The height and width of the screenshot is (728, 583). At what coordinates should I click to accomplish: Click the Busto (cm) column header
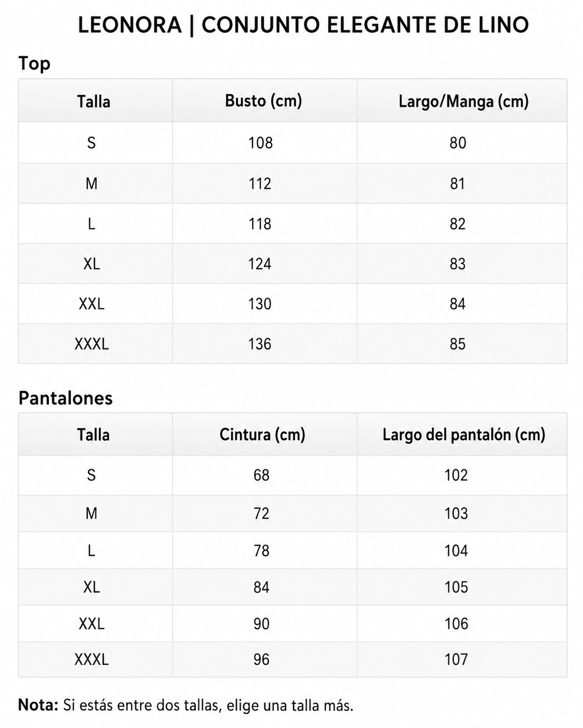263,101
